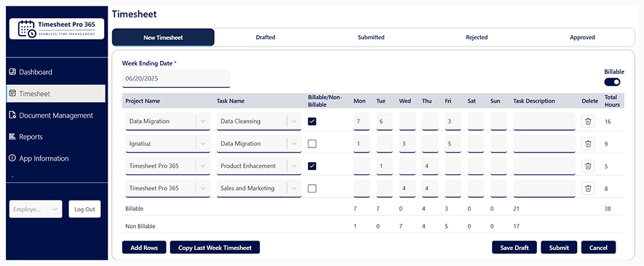The width and height of the screenshot is (644, 266).
Task: Open the Product Enhacement task dropdown
Action: point(294,166)
